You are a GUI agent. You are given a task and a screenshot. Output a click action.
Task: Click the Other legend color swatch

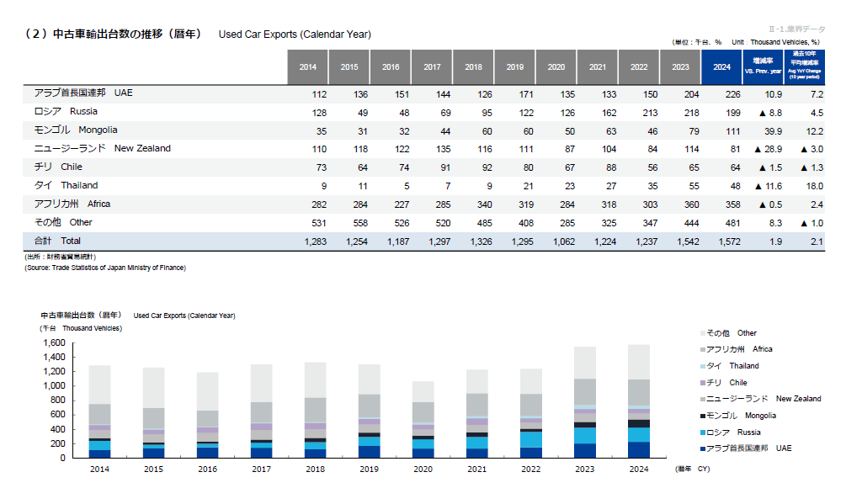702,333
